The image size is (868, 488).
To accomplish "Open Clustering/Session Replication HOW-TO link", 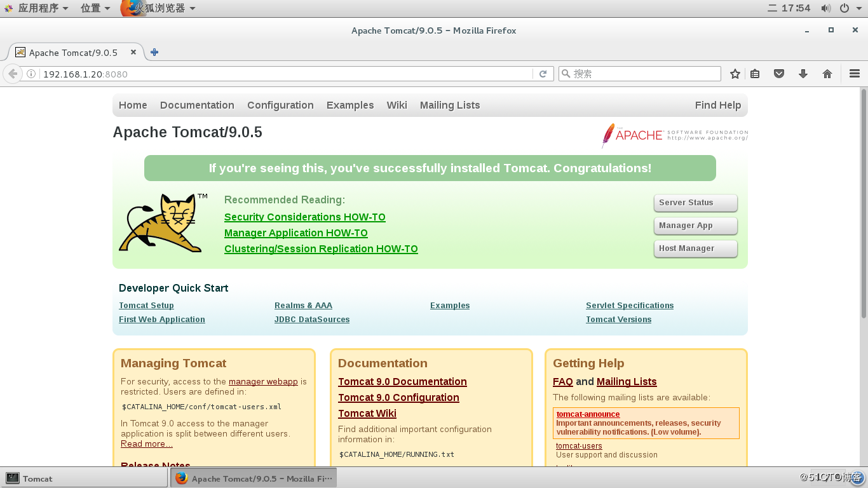I will pos(321,249).
